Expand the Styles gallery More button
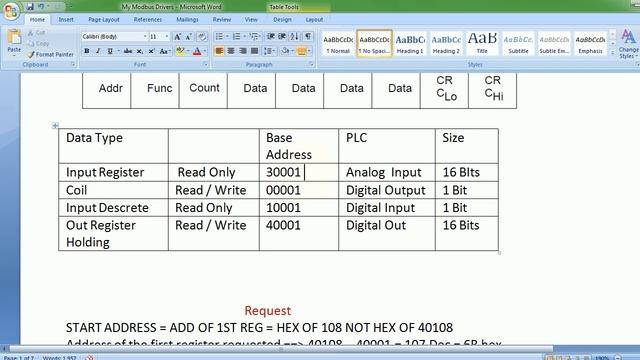The image size is (640, 360). 613,52
